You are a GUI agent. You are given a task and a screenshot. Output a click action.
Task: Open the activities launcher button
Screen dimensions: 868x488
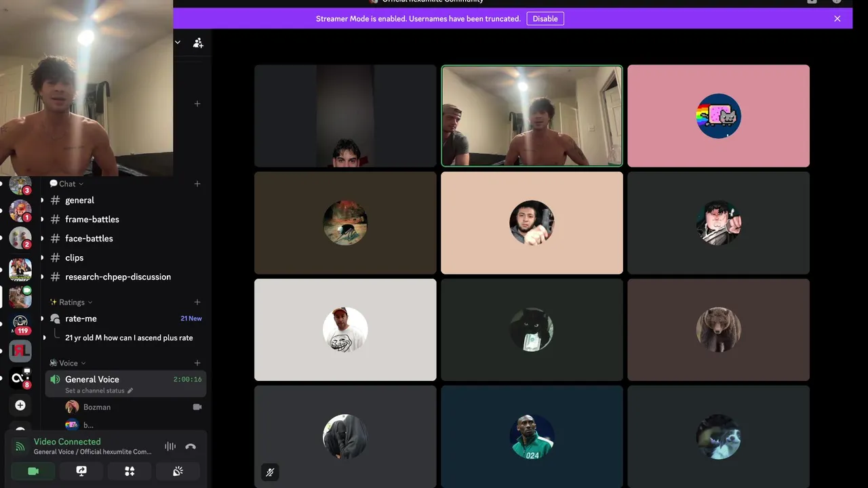pyautogui.click(x=130, y=471)
